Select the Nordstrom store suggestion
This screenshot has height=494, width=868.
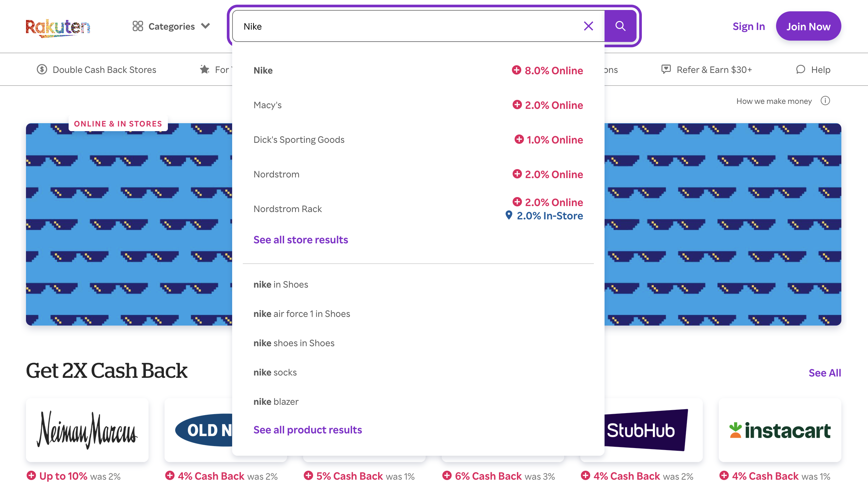(418, 174)
